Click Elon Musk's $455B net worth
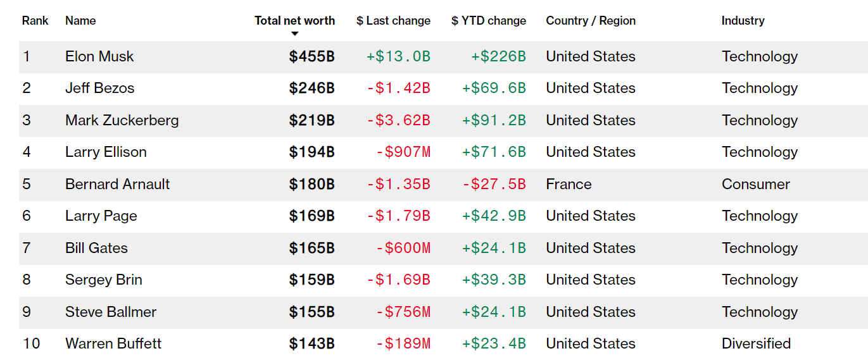 311,56
